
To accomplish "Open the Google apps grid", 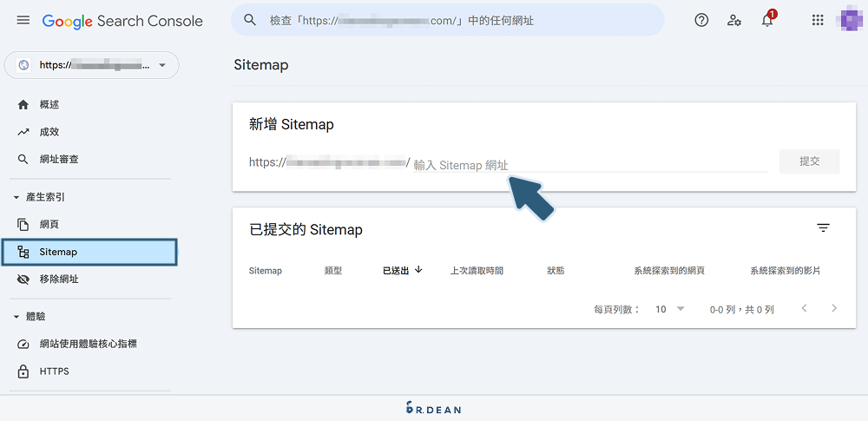I will [818, 21].
